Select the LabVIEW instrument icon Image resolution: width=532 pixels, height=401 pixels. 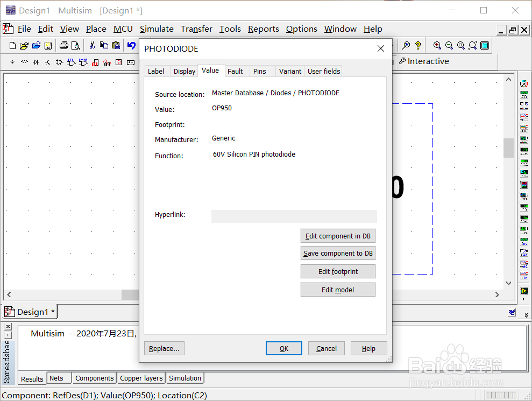click(524, 291)
